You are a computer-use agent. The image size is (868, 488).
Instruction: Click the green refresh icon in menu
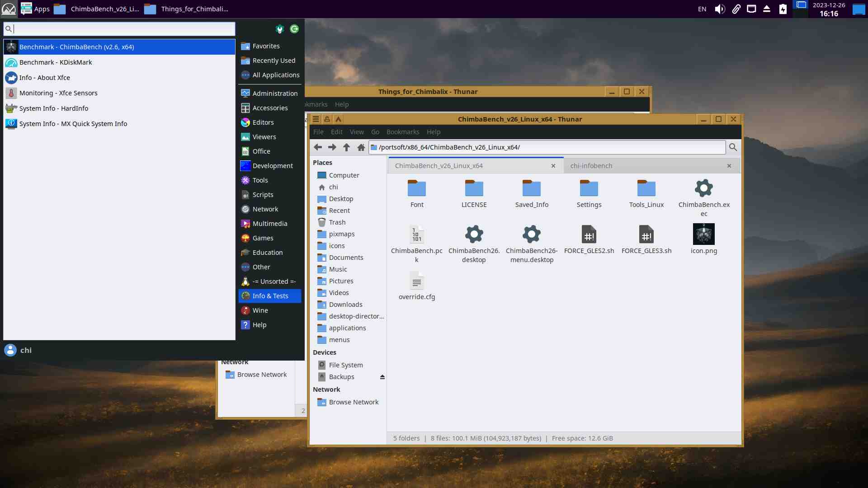pyautogui.click(x=294, y=29)
